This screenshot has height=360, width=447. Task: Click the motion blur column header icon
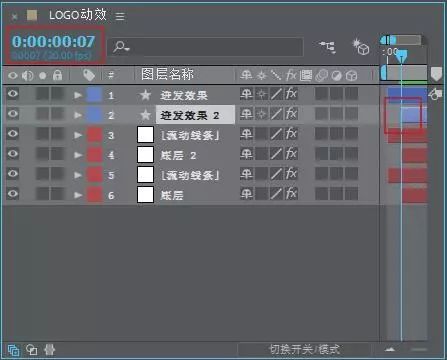click(321, 76)
